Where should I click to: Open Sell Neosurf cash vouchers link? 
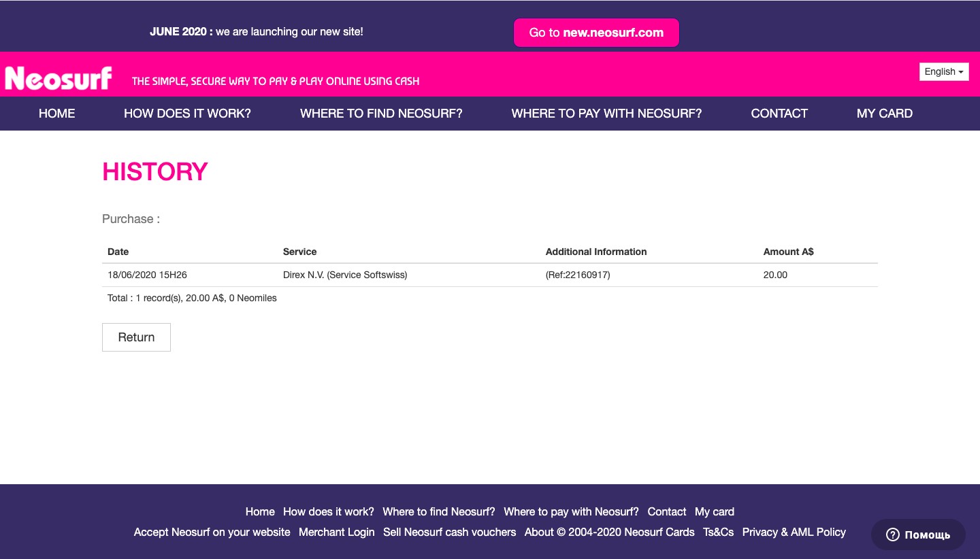[x=449, y=532]
